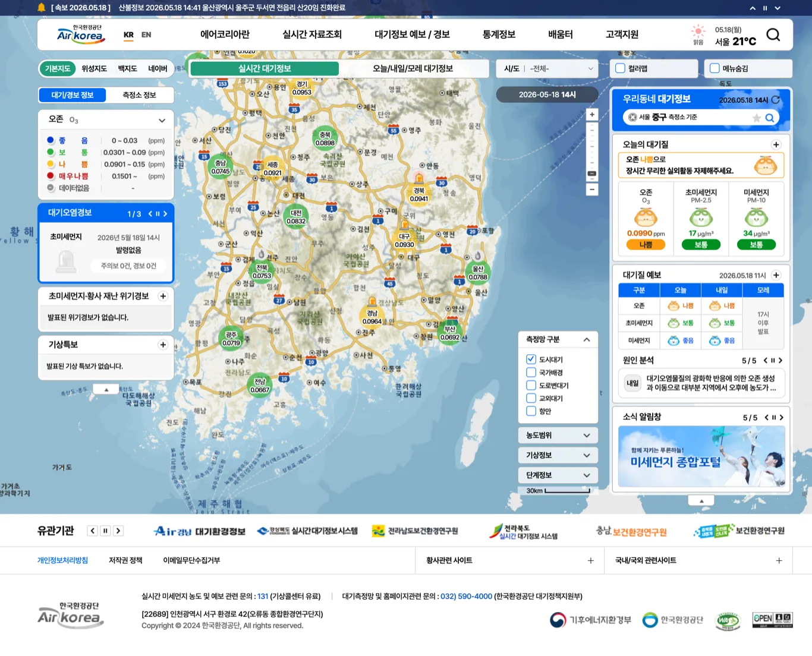Screen dimensions: 812x656
Task: Expand 오늘의 대기질 with plus icon
Action: click(x=776, y=144)
